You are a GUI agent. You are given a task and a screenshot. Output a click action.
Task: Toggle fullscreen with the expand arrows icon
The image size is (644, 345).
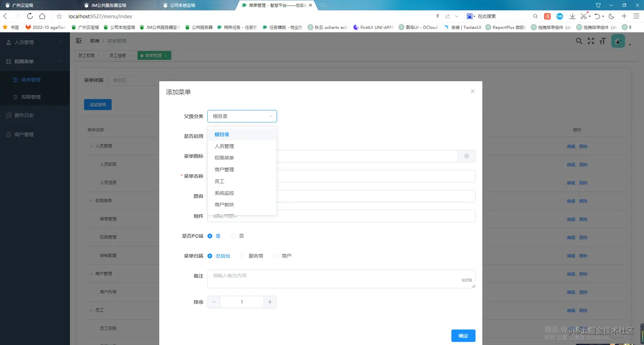pyautogui.click(x=591, y=41)
